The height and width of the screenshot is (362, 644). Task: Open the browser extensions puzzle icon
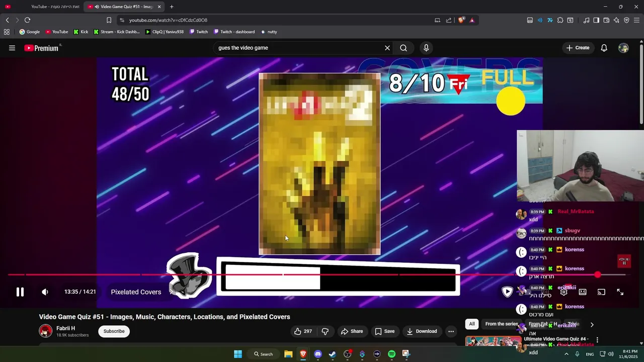(560, 20)
